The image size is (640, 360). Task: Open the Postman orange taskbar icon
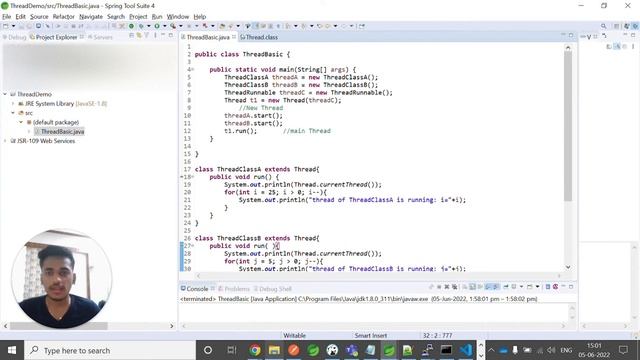click(x=293, y=350)
